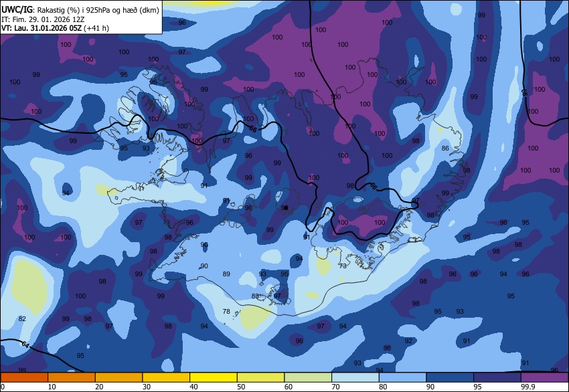Viewport: 569px width, 392px height.
Task: Click the "20" color bar label
Action: click(x=99, y=387)
